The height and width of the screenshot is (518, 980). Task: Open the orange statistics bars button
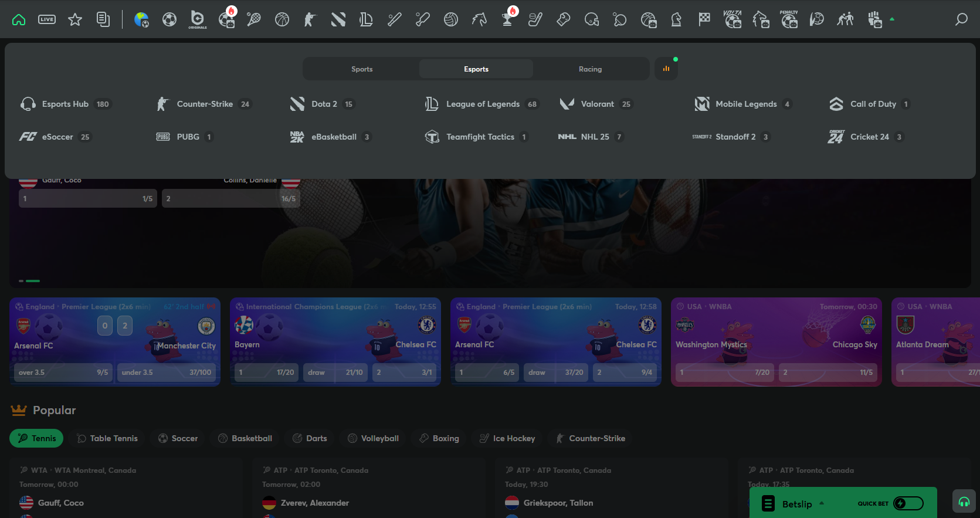point(666,69)
